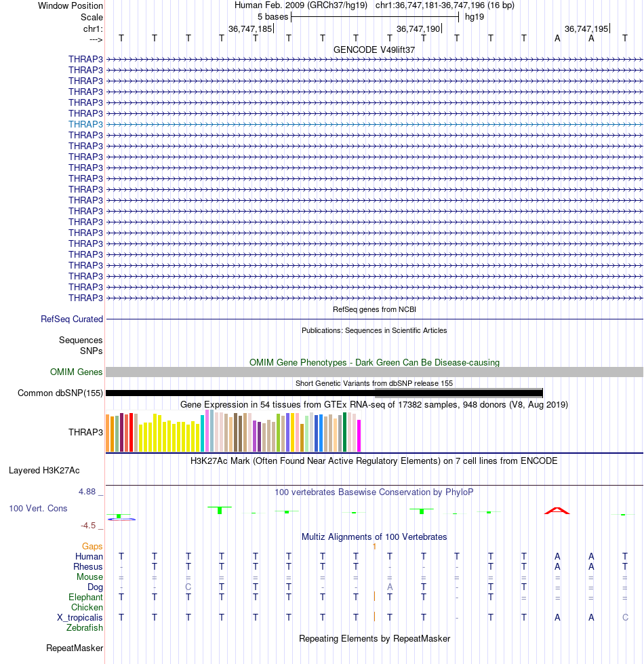Image resolution: width=644 pixels, height=664 pixels.
Task: Click the Scale label
Action: click(92, 18)
